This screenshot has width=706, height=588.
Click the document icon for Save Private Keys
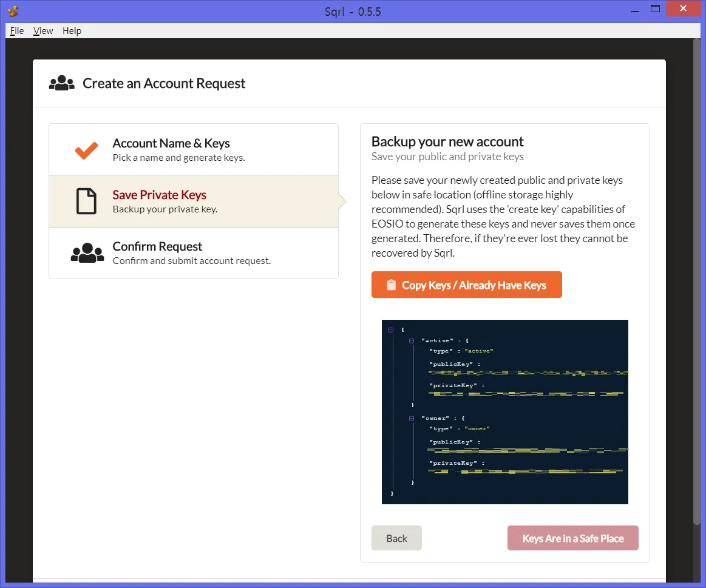pos(86,201)
